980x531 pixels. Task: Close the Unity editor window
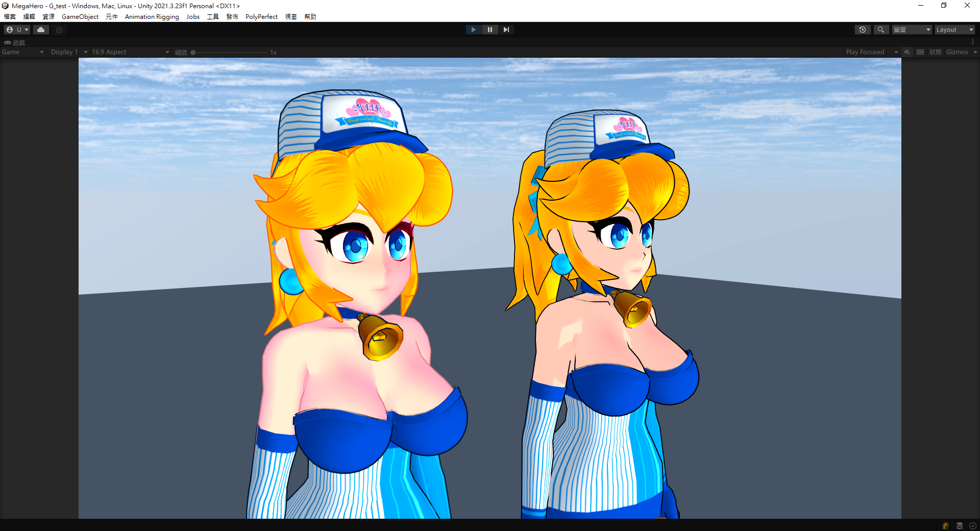967,6
